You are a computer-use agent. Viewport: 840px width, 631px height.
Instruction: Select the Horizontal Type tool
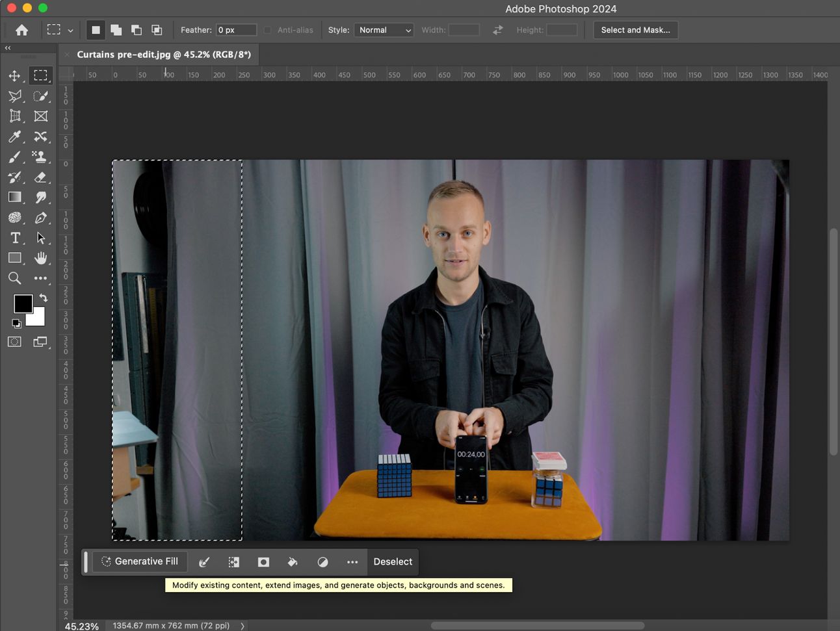point(15,238)
